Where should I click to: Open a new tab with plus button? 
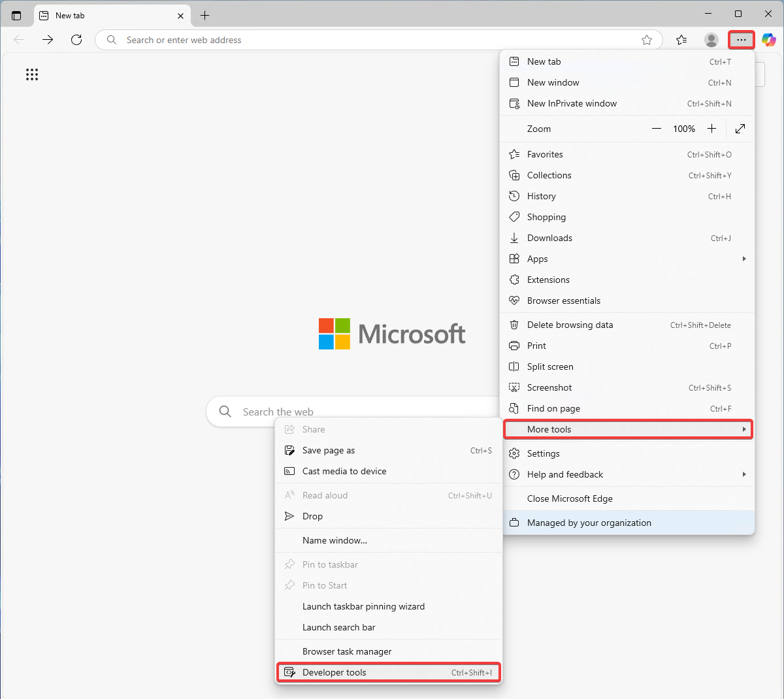pyautogui.click(x=204, y=15)
